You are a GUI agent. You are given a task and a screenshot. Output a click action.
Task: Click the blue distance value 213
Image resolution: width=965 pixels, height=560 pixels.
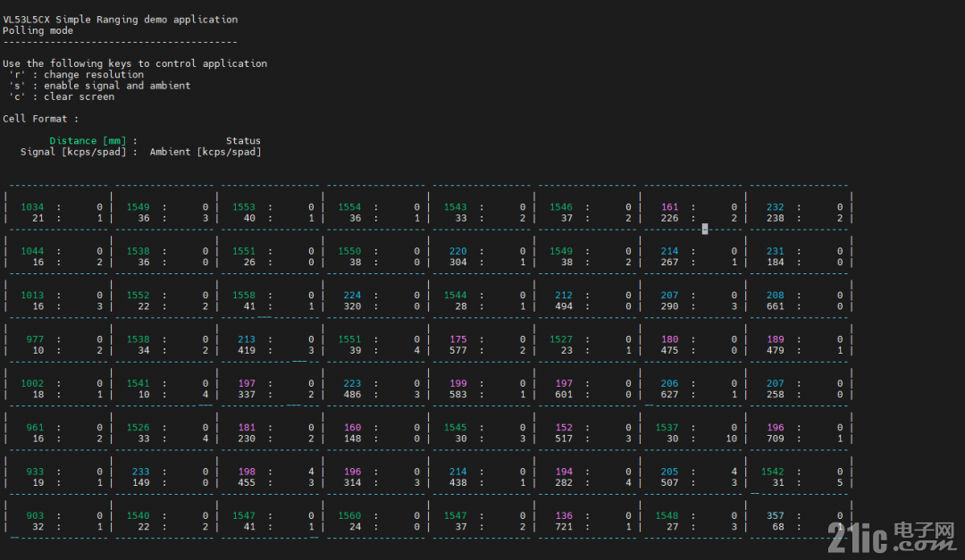tap(247, 340)
